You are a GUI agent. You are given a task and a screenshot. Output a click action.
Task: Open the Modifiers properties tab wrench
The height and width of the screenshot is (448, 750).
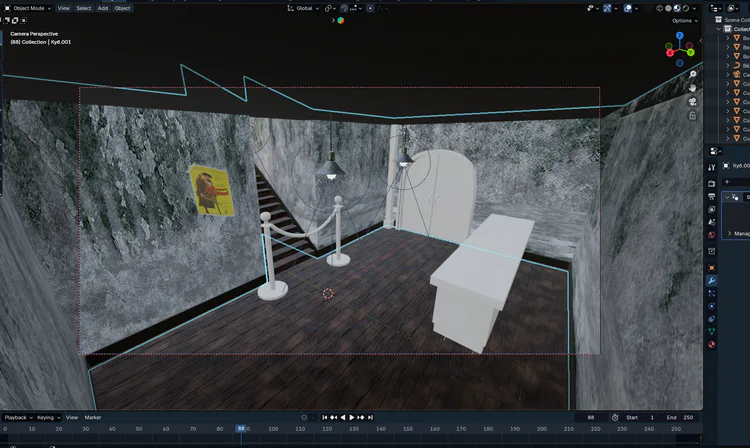712,281
